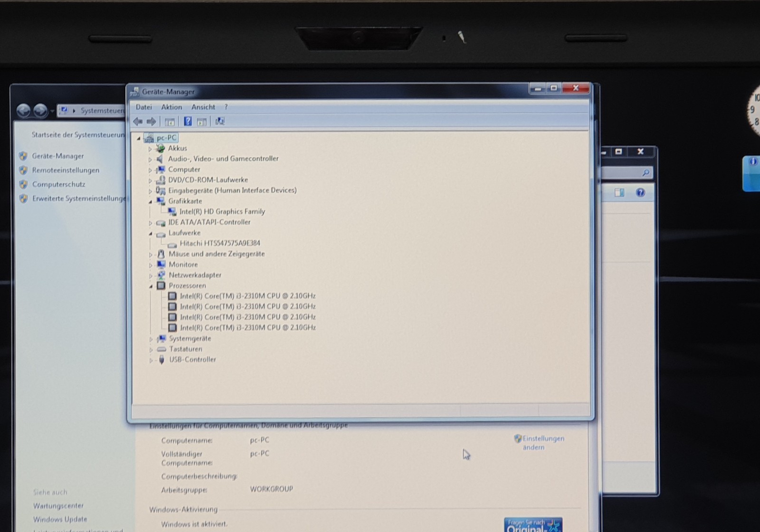
Task: Expand the Computer node
Action: [150, 170]
